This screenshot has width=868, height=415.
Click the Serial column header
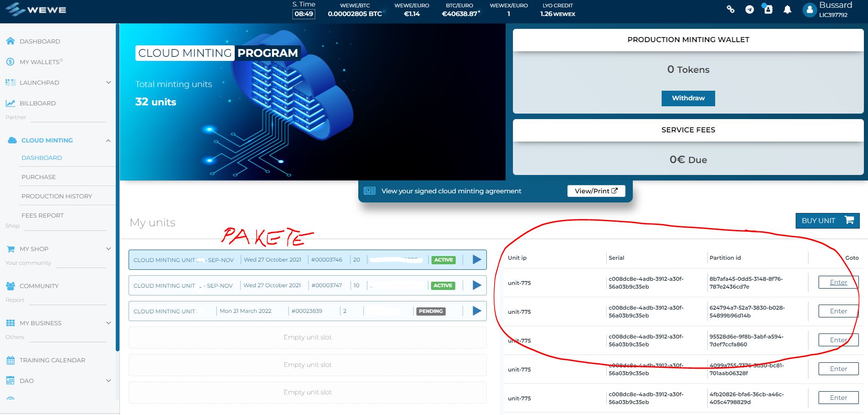(616, 258)
